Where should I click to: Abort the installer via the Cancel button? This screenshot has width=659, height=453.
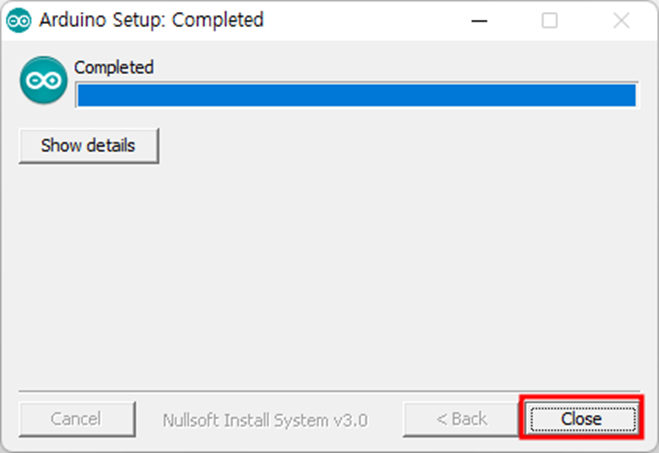[x=77, y=419]
